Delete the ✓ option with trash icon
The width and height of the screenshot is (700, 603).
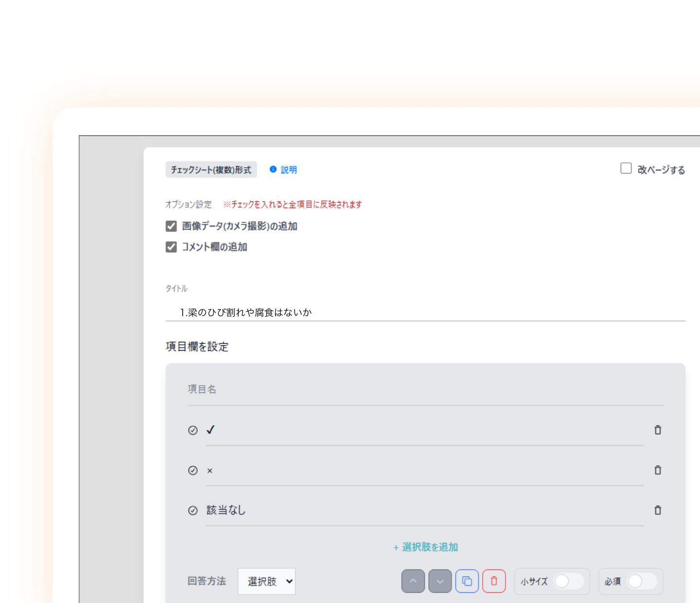click(658, 430)
